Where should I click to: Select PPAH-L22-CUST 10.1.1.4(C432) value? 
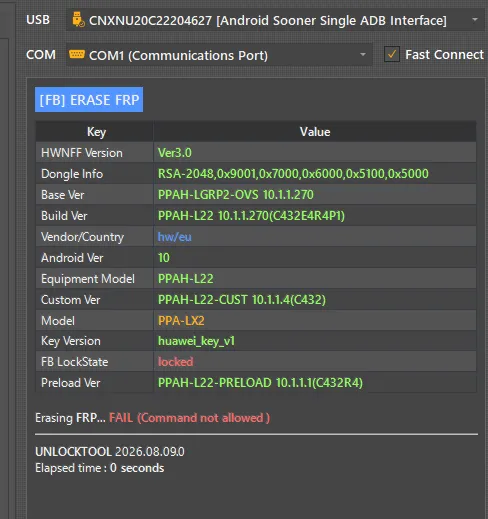click(x=315, y=300)
